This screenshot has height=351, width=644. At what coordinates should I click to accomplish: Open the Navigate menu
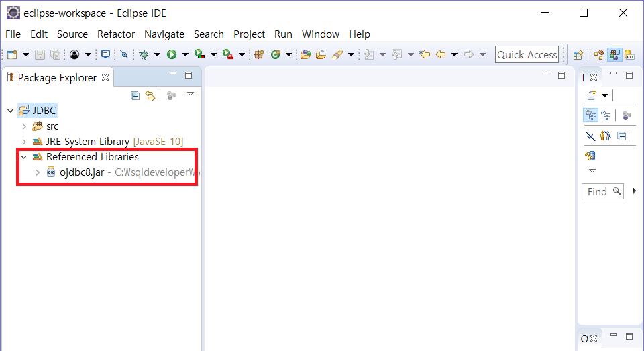(x=164, y=34)
